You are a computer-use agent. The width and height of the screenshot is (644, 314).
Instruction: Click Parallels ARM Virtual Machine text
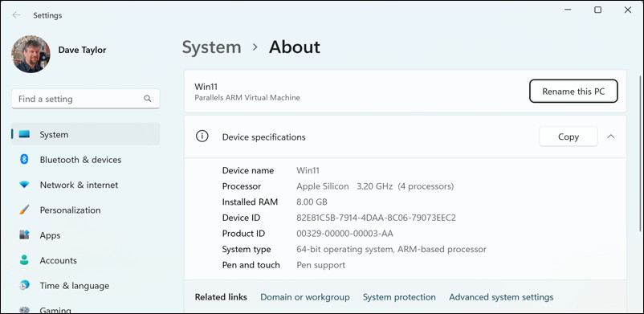pos(247,98)
